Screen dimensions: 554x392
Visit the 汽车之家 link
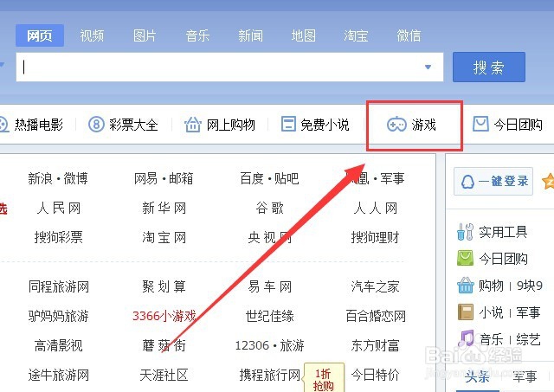tap(375, 286)
